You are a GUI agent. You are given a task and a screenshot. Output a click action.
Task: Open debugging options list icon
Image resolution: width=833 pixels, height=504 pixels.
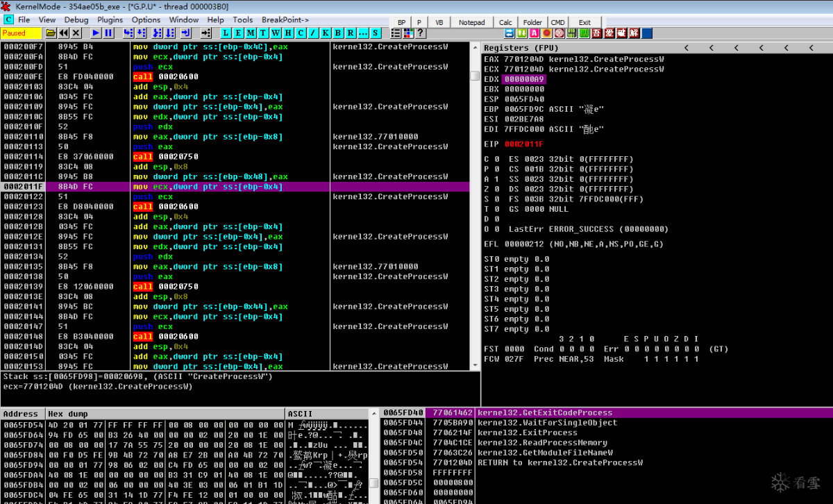(396, 33)
